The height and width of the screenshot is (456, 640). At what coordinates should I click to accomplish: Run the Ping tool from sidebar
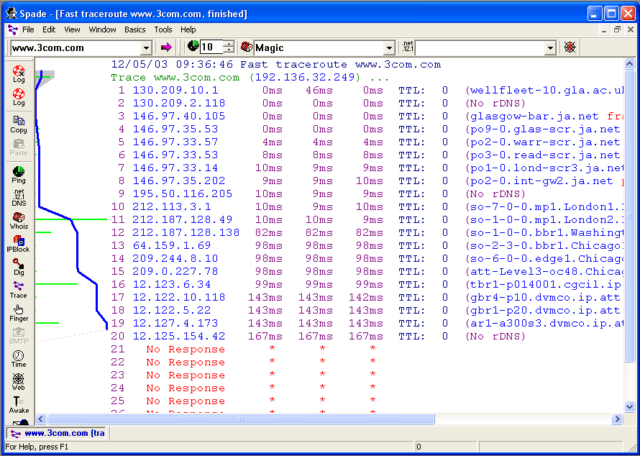18,175
